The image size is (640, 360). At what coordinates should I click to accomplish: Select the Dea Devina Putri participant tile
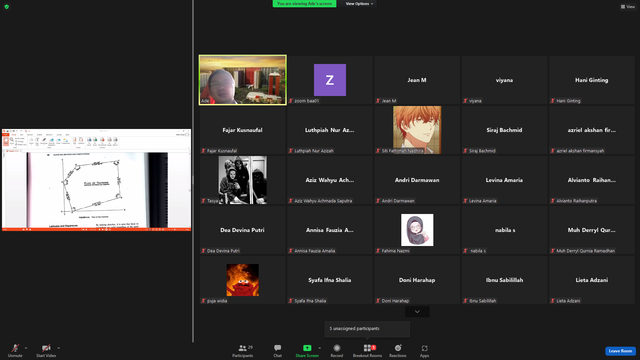pos(243,230)
